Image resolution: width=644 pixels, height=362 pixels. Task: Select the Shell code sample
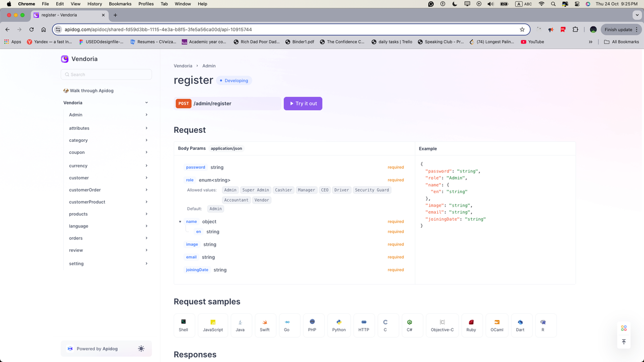[x=184, y=325]
